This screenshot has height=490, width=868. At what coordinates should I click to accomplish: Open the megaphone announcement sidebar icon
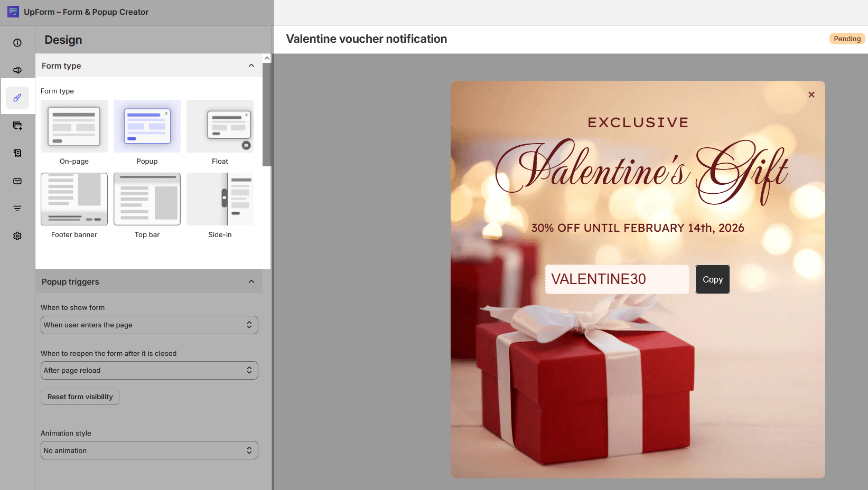[x=17, y=70]
